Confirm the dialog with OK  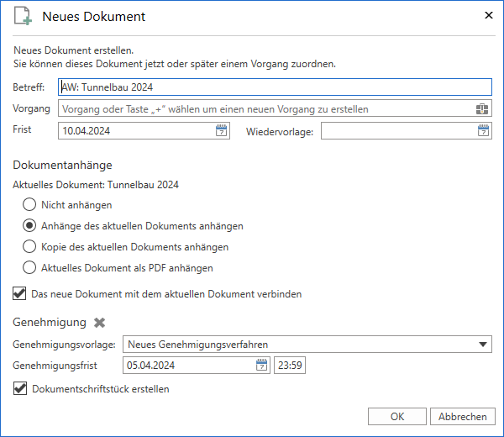click(x=396, y=417)
